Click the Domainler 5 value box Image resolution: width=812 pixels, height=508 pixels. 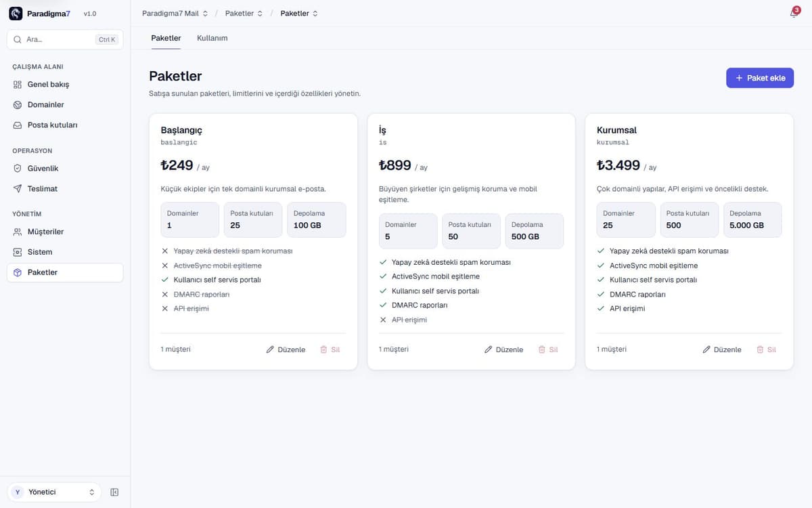[x=408, y=231]
